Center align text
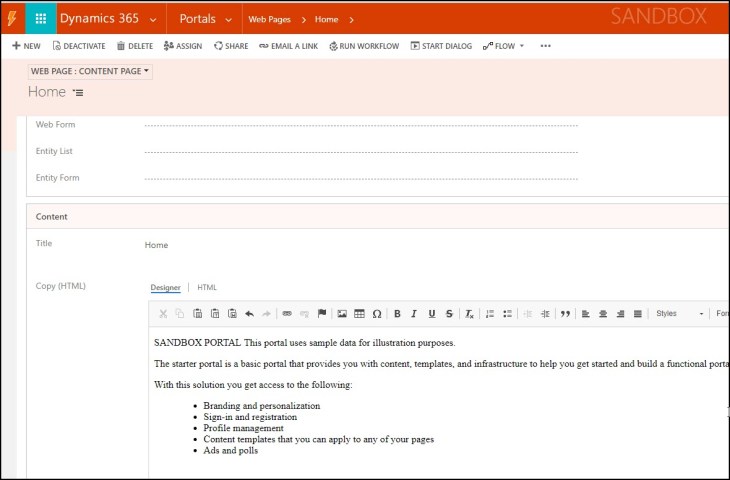The width and height of the screenshot is (730, 480). (603, 314)
